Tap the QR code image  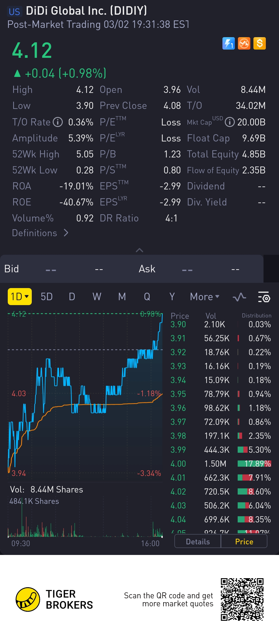click(242, 599)
